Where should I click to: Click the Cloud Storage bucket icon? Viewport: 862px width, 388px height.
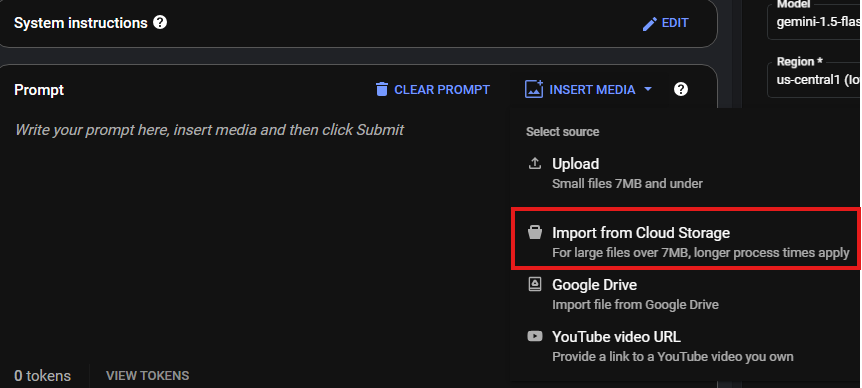534,232
